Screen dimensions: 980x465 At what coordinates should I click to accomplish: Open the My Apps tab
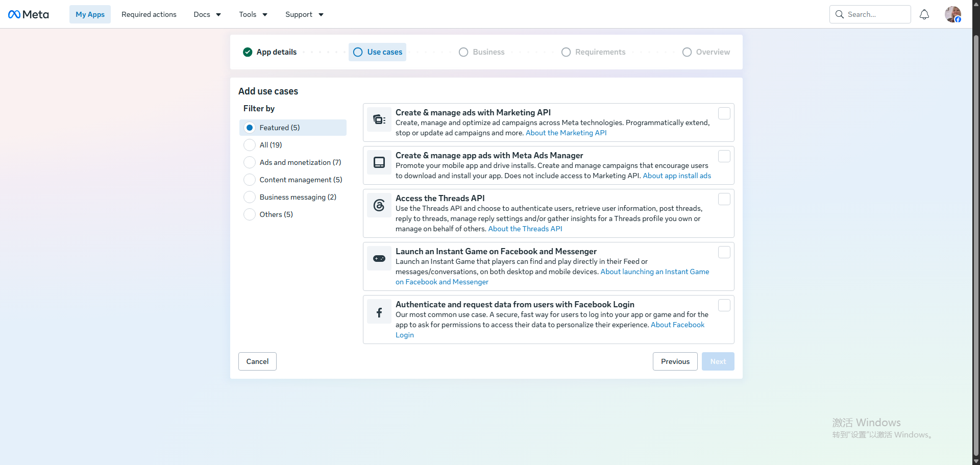point(90,14)
